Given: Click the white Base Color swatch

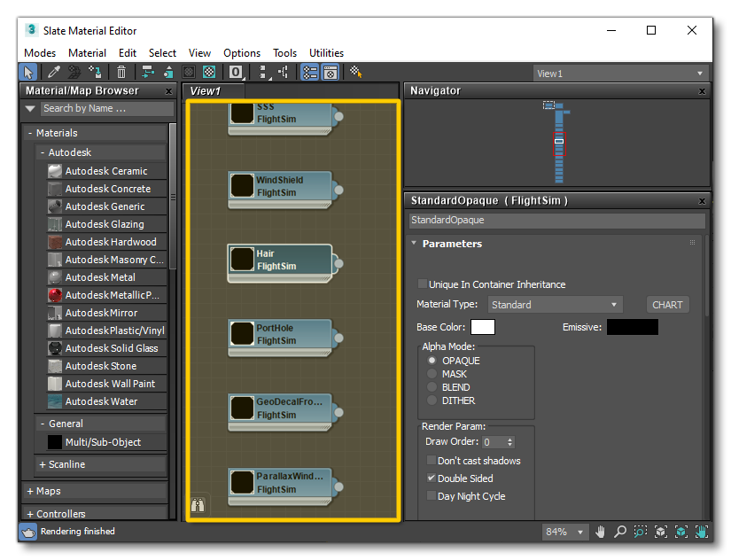Looking at the screenshot, I should click(x=483, y=328).
